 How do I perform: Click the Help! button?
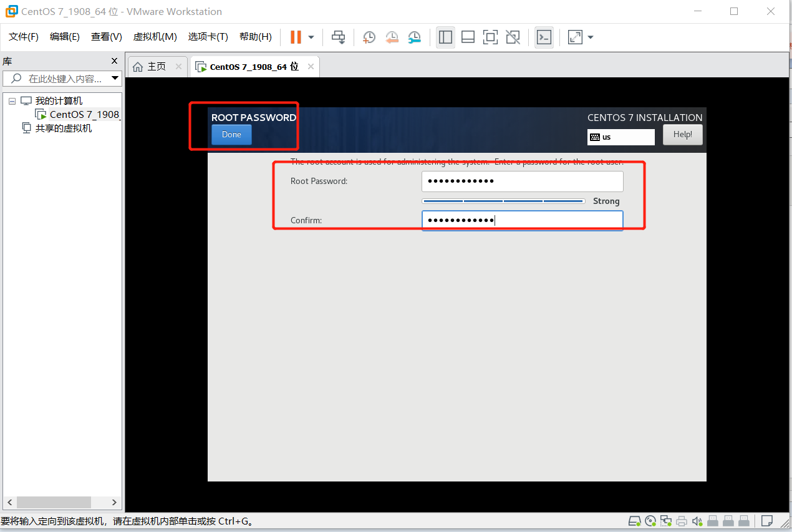pyautogui.click(x=683, y=135)
